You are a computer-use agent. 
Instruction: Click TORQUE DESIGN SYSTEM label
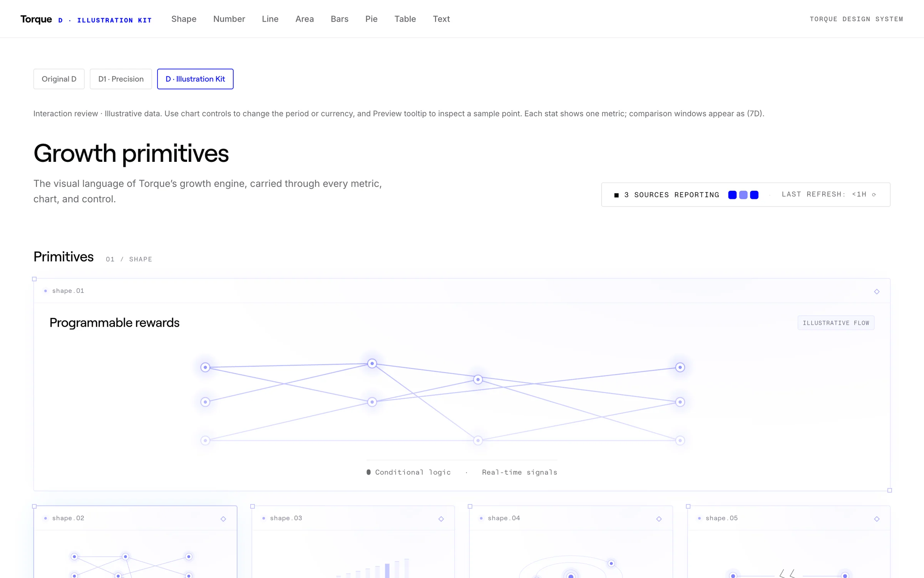(x=856, y=19)
